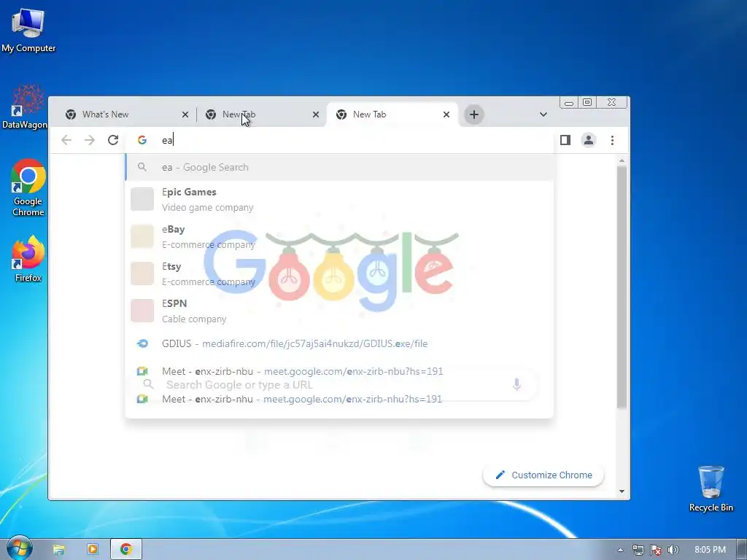Viewport: 747px width, 560px height.
Task: Expand the tab search chevron
Action: pos(543,114)
